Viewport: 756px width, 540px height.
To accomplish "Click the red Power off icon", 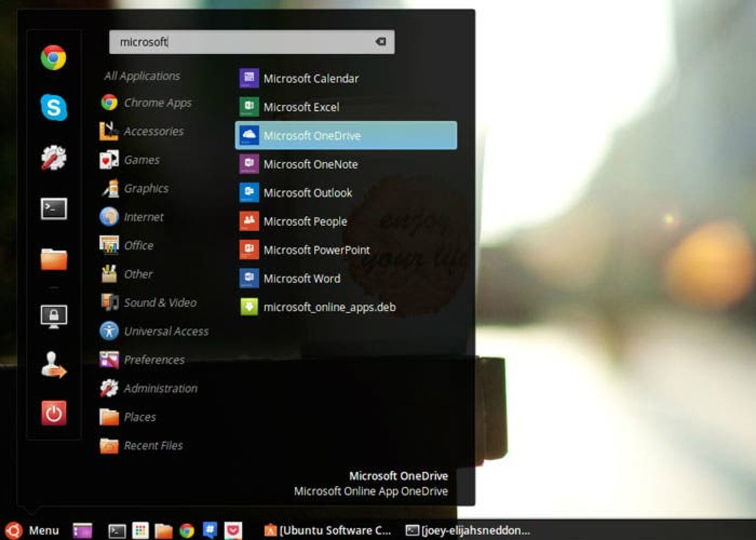I will (54, 413).
